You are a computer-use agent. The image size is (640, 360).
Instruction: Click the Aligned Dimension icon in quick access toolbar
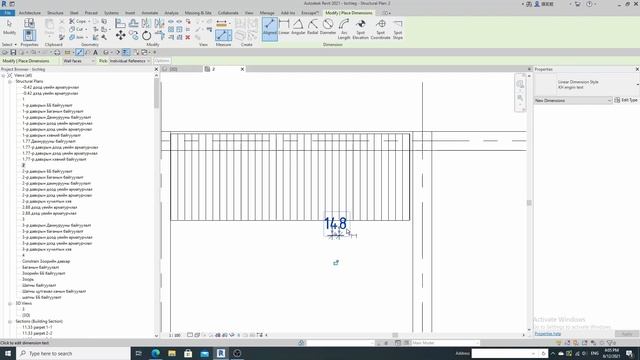point(79,52)
